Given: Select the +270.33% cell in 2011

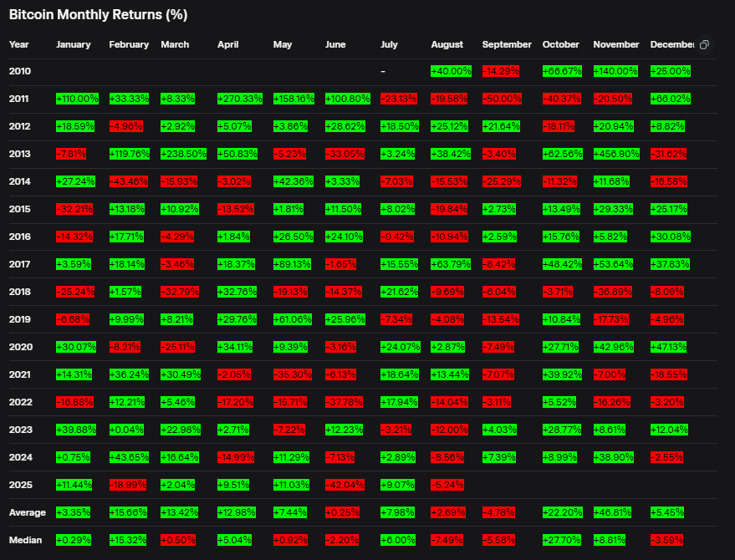Looking at the screenshot, I should pos(239,99).
